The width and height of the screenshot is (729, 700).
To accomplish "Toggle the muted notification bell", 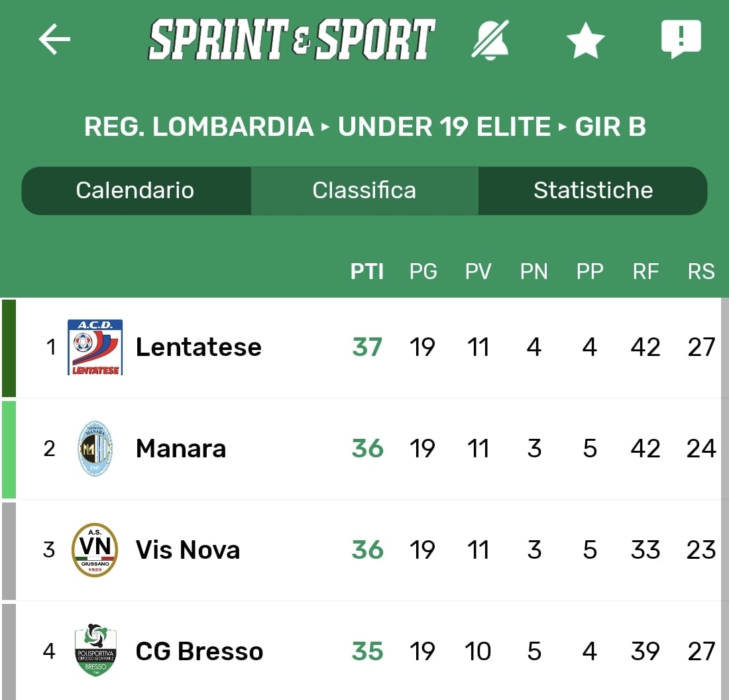I will coord(490,40).
